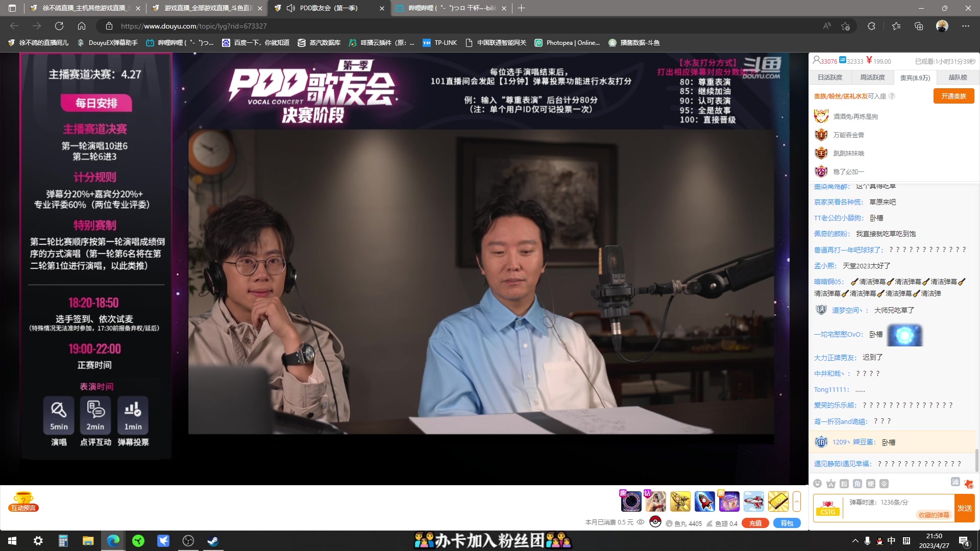
Task: Click the CSTG fan badge
Action: pyautogui.click(x=827, y=508)
